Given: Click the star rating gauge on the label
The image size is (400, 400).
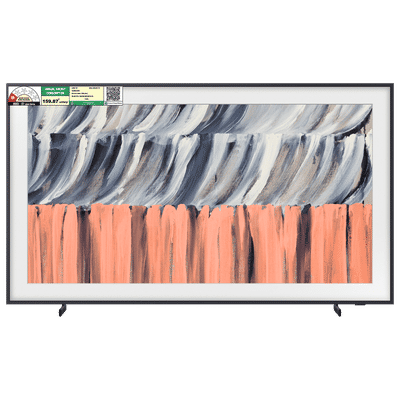Looking at the screenshot, I should click(24, 95).
